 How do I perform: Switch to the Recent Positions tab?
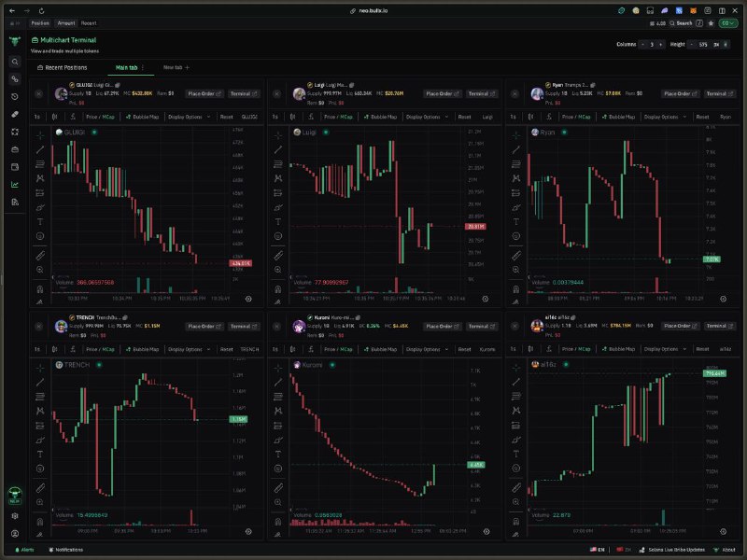[x=62, y=67]
